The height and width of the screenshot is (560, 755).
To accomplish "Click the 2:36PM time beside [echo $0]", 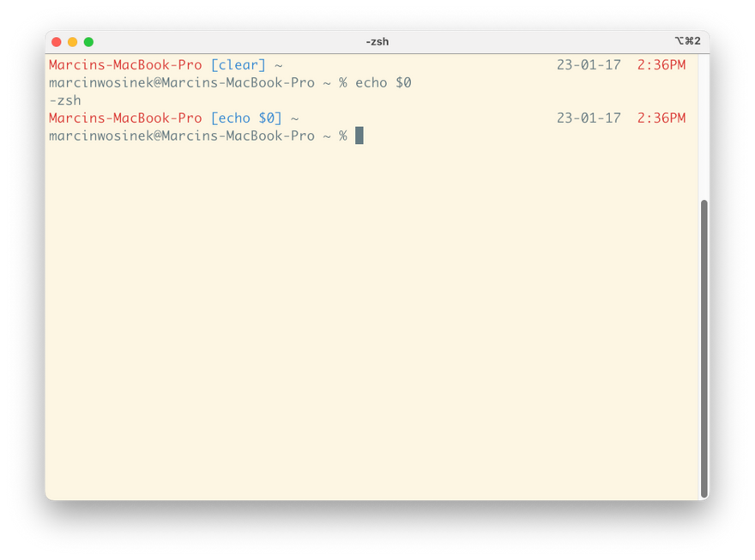I will pyautogui.click(x=661, y=118).
